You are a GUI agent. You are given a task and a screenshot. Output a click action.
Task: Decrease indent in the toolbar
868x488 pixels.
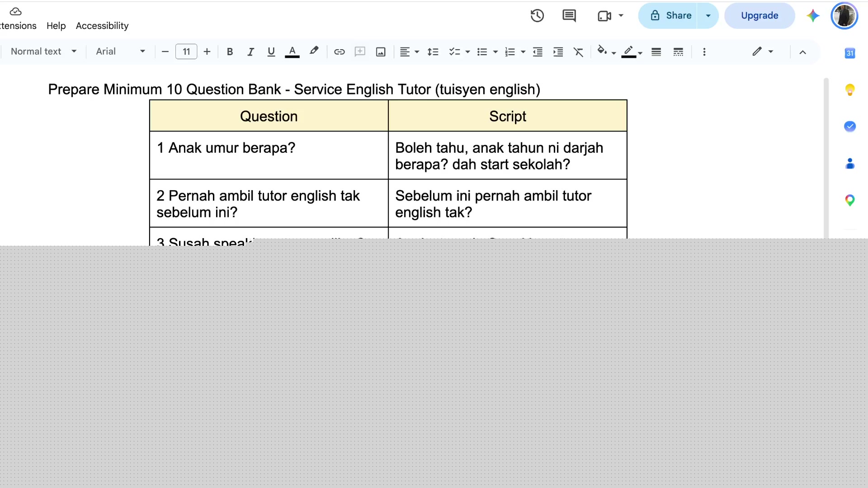click(538, 52)
